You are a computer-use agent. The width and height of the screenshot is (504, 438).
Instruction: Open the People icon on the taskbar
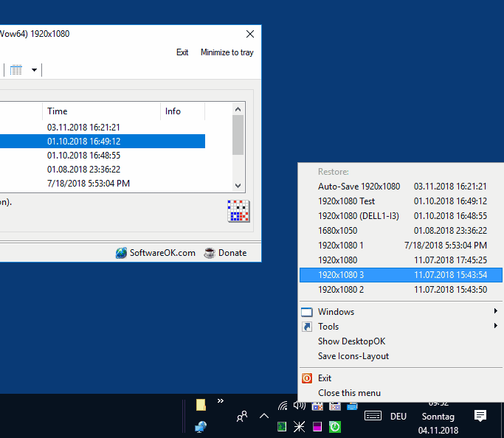coord(241,416)
